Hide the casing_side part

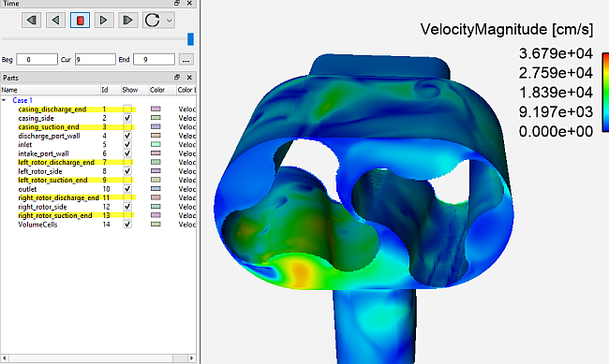(127, 118)
